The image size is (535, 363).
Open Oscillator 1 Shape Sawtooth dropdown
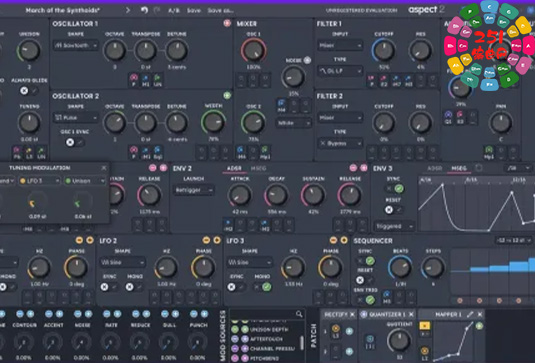[x=76, y=45]
